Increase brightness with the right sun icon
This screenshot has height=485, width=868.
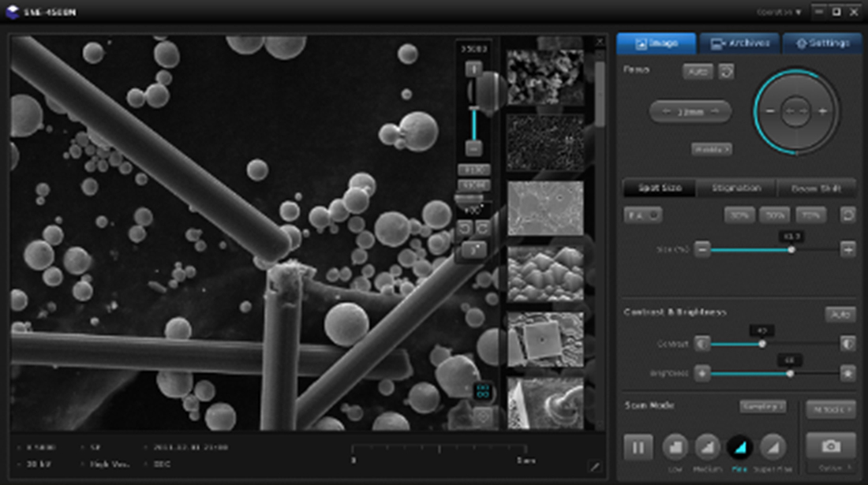pyautogui.click(x=847, y=373)
